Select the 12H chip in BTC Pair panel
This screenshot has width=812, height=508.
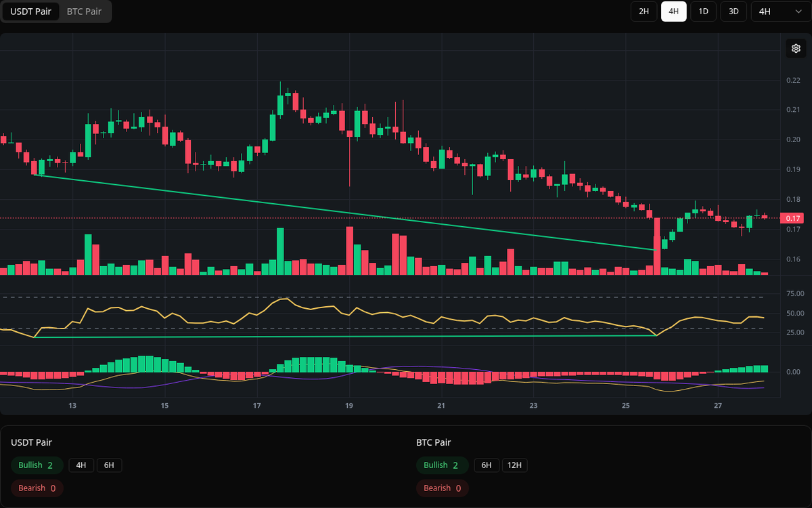[x=514, y=465]
